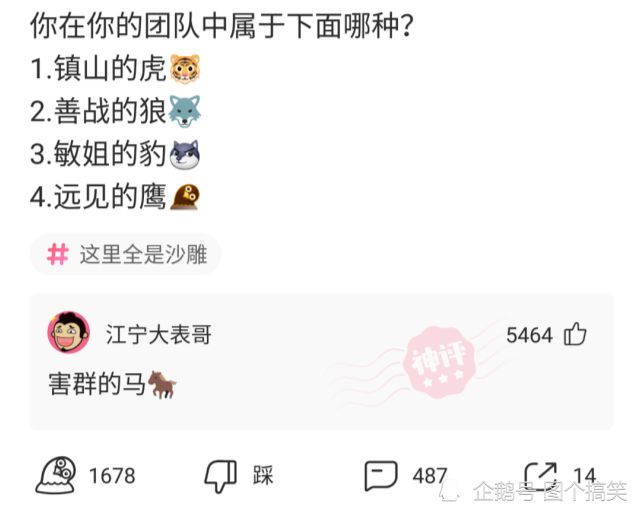Click the 487 comment count

point(430,476)
